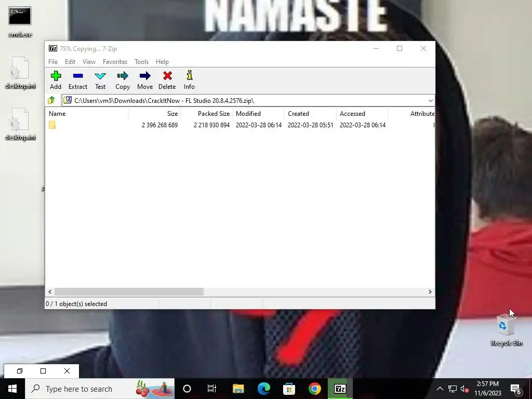Click the horizontal scrollbar thumb
The width and height of the screenshot is (532, 399).
[x=129, y=292]
